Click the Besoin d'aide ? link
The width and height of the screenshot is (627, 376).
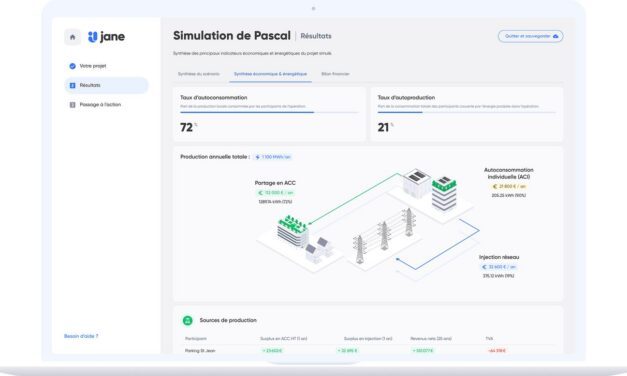pyautogui.click(x=81, y=336)
